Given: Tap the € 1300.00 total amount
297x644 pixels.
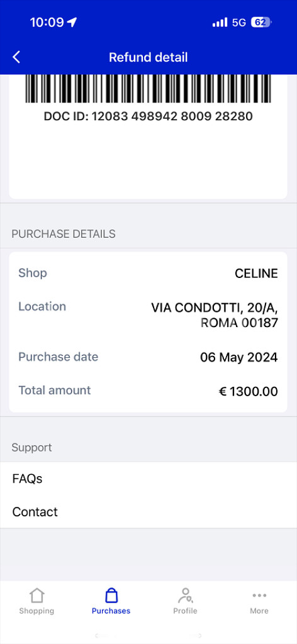Looking at the screenshot, I should 248,391.
